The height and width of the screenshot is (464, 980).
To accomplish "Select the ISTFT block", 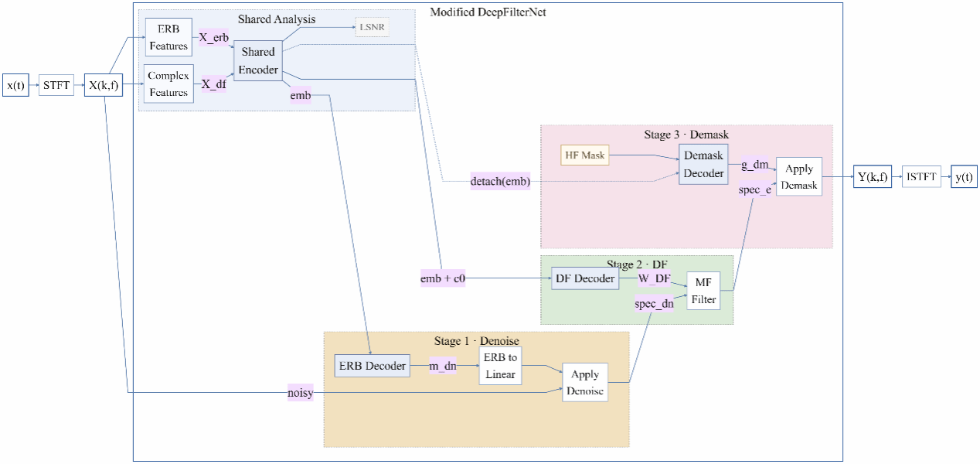I will coord(921,176).
